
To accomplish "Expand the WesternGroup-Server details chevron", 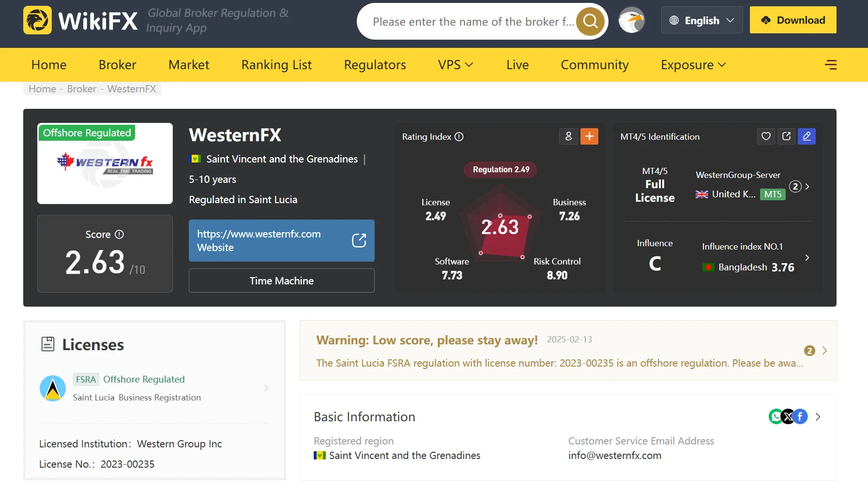I will pos(807,187).
